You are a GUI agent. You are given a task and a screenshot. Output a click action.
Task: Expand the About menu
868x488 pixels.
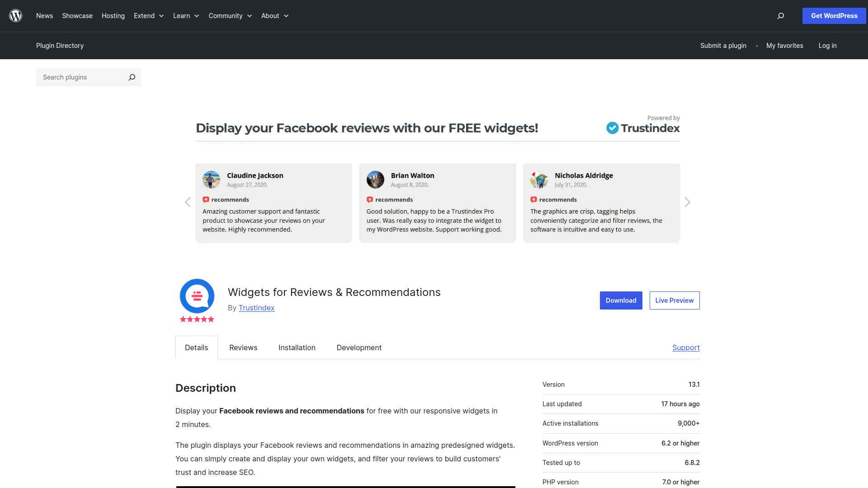pyautogui.click(x=275, y=16)
